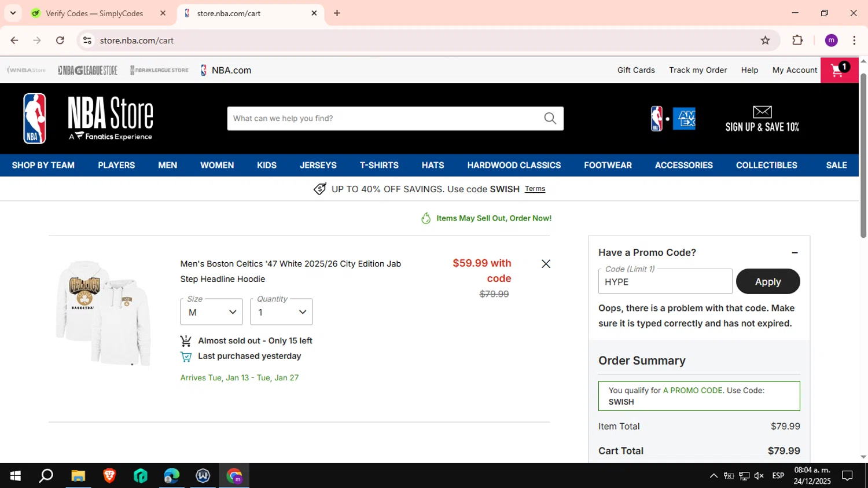Bookmark this page with star icon
Image resolution: width=868 pixels, height=488 pixels.
(x=765, y=41)
